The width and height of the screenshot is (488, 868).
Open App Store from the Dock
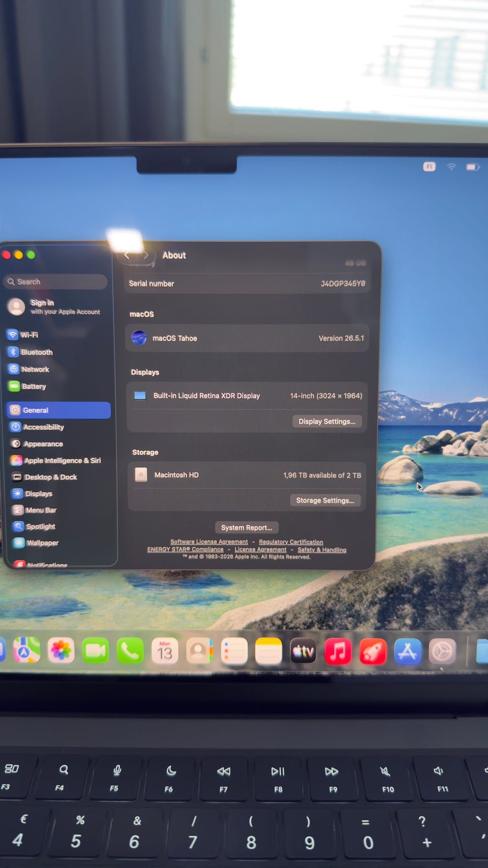[408, 651]
